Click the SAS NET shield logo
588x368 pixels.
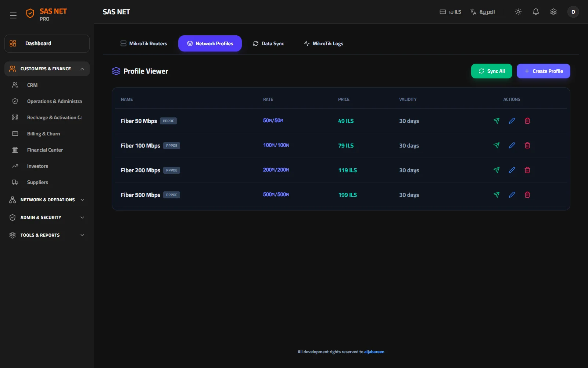[x=30, y=14]
